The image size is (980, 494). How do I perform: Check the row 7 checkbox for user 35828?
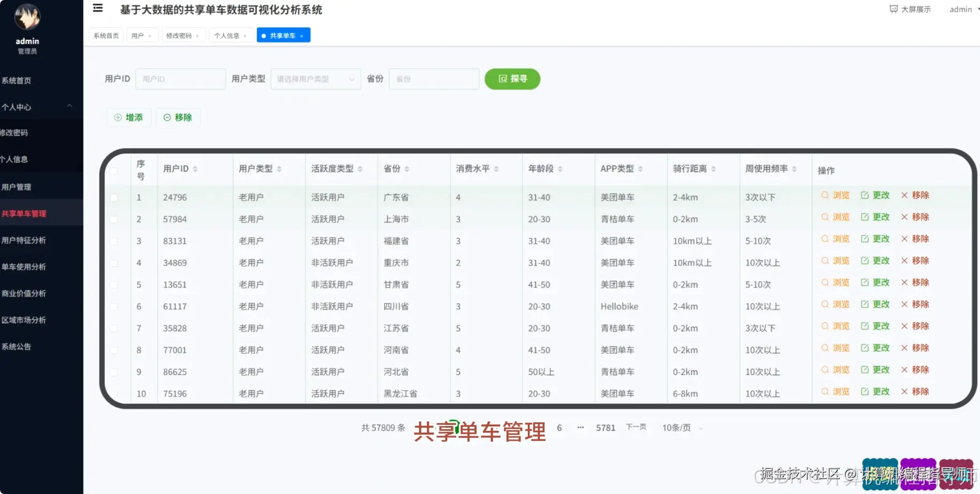114,328
